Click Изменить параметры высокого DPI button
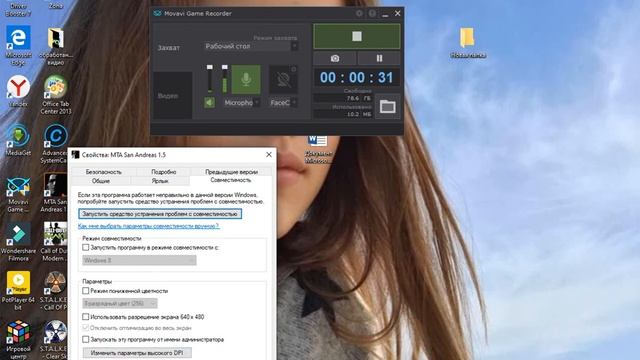 [x=137, y=353]
